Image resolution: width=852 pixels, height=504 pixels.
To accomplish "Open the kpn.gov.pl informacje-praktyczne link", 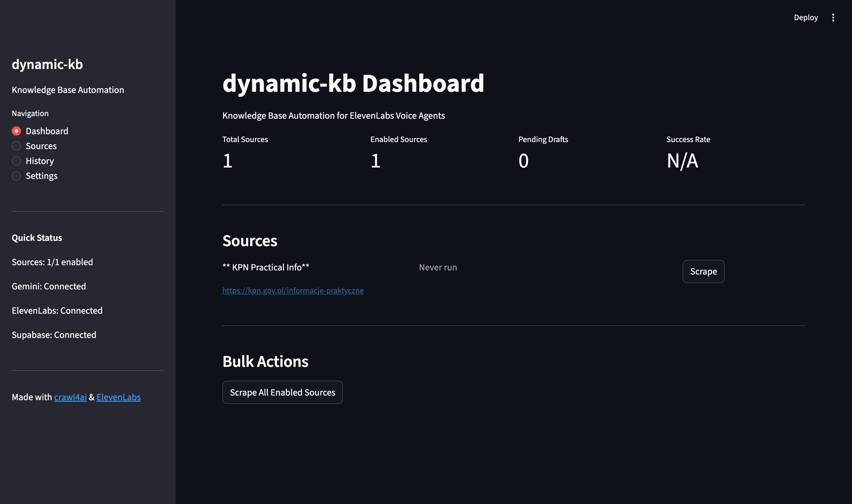I will point(293,290).
